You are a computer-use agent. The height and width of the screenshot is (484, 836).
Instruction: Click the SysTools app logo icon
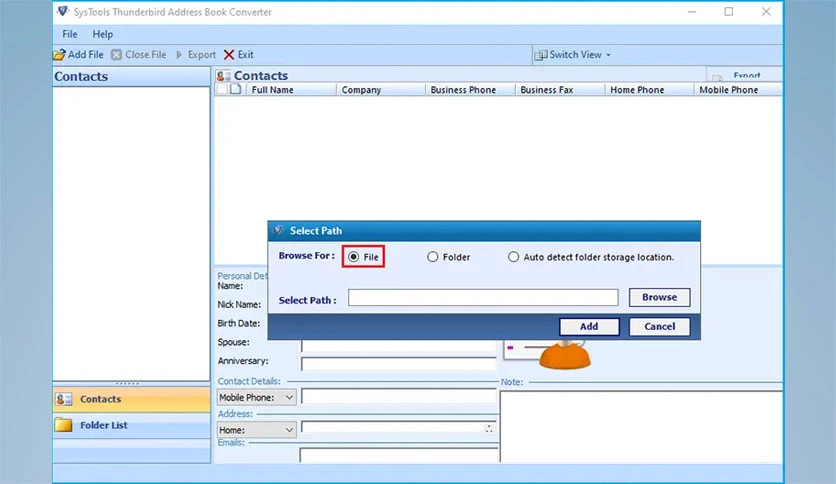(63, 11)
